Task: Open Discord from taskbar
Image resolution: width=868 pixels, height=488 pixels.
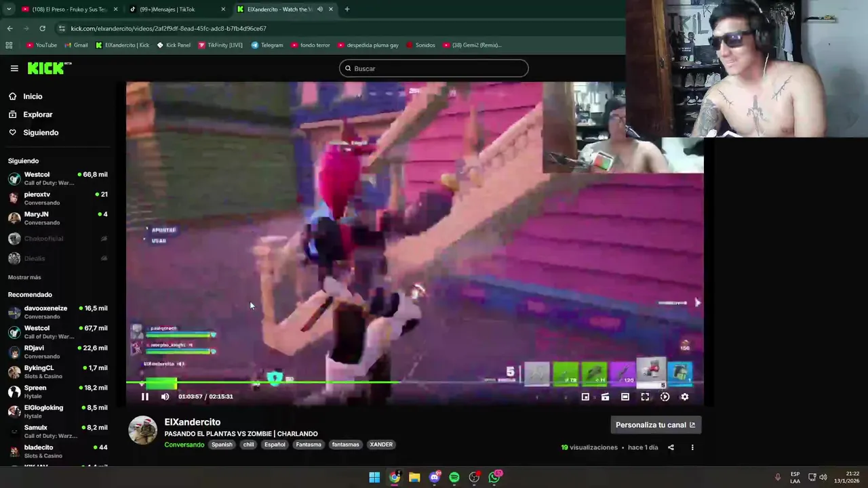Action: (x=435, y=477)
